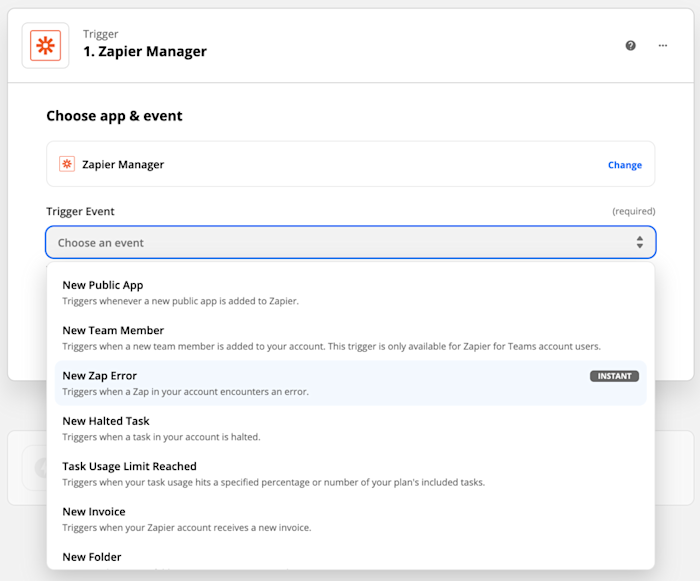Select the New Team Member event

pos(350,338)
